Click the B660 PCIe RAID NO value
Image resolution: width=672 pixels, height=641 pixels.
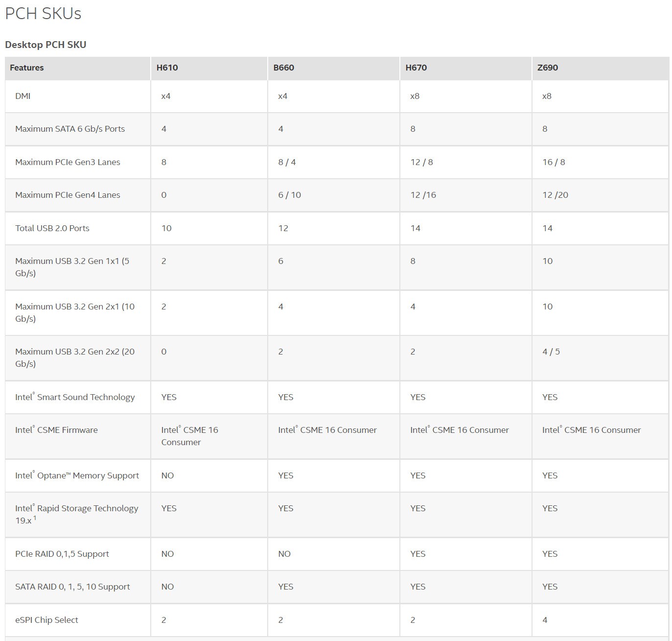284,554
